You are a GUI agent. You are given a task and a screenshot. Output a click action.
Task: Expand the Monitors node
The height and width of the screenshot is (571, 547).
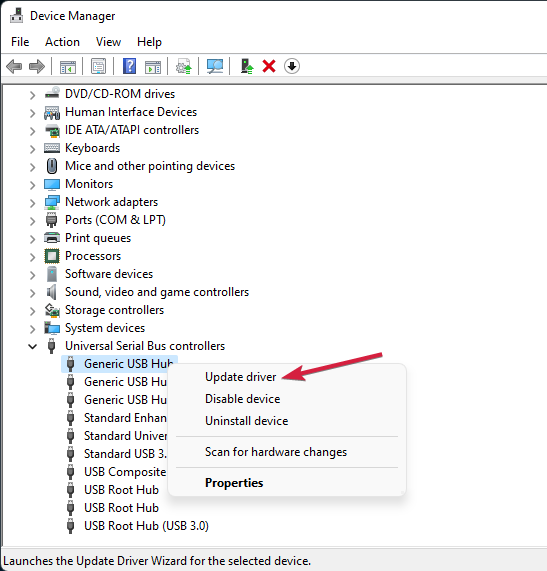click(x=32, y=185)
